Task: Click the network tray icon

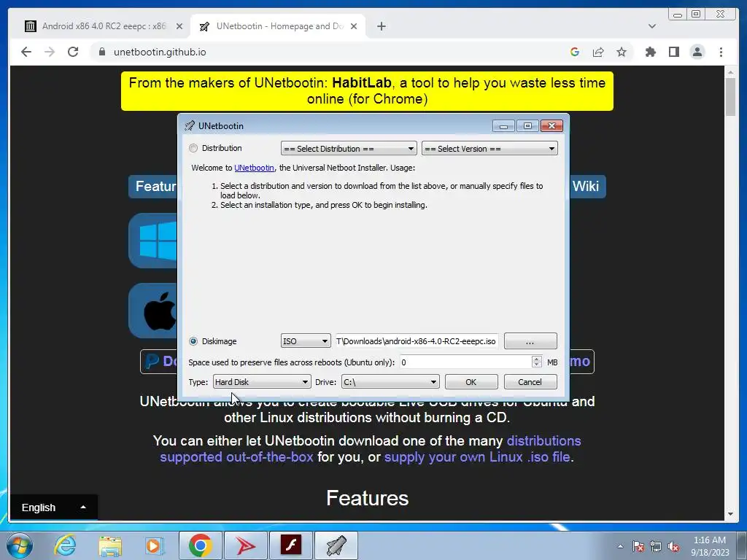Action: tap(656, 546)
